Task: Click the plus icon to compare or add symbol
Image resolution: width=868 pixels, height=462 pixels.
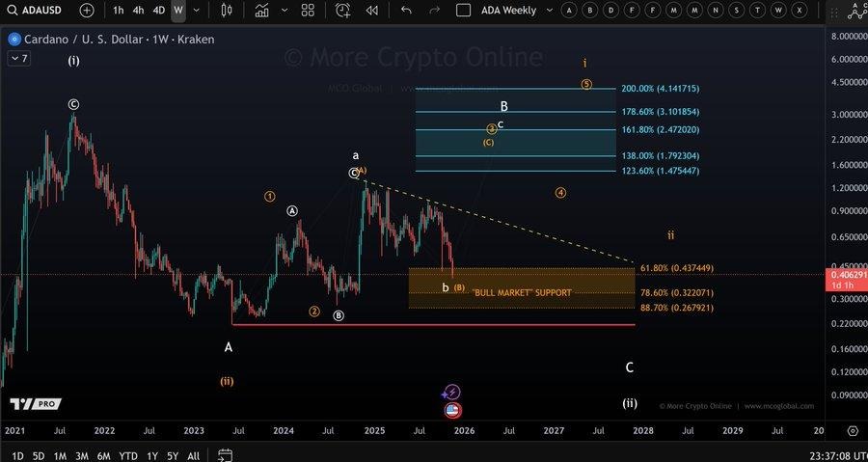Action: tap(87, 10)
